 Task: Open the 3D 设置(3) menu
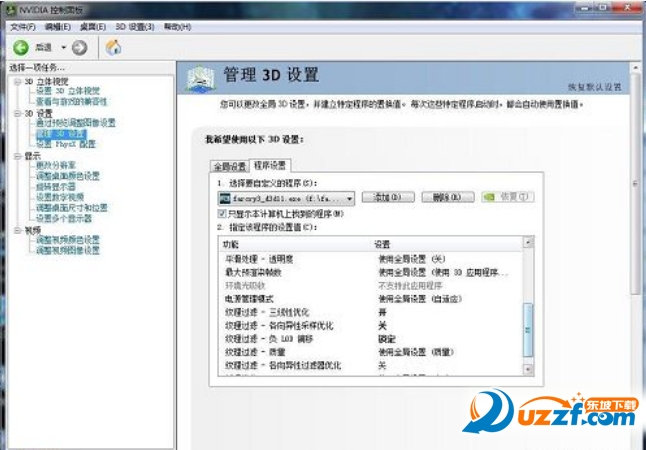[x=135, y=27]
